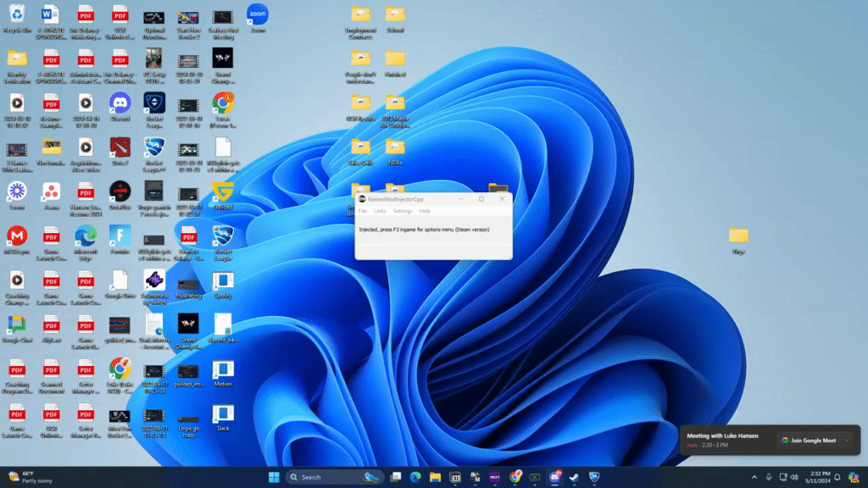Select the lone folder at right desktop side

(738, 240)
